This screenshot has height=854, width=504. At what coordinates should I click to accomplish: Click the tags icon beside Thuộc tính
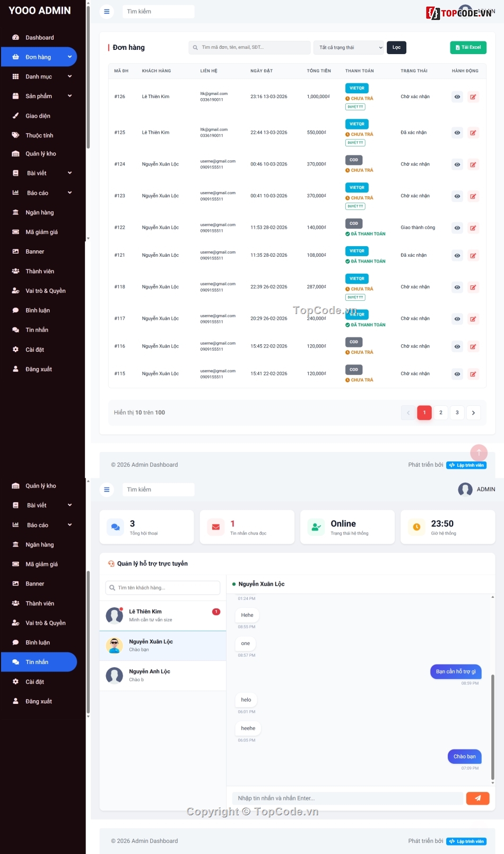pyautogui.click(x=15, y=135)
